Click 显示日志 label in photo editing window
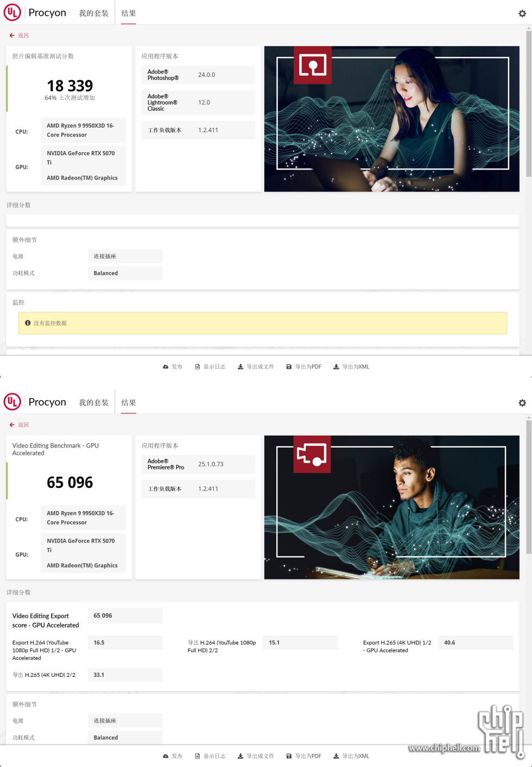Image resolution: width=532 pixels, height=767 pixels. (x=214, y=367)
